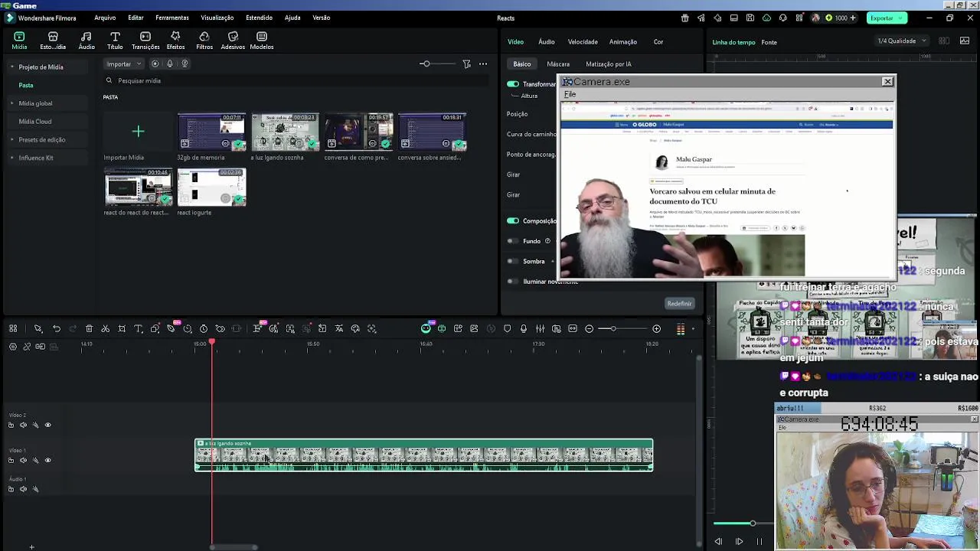Viewport: 980px width, 551px height.
Task: Open the Efeitos library
Action: (x=175, y=41)
